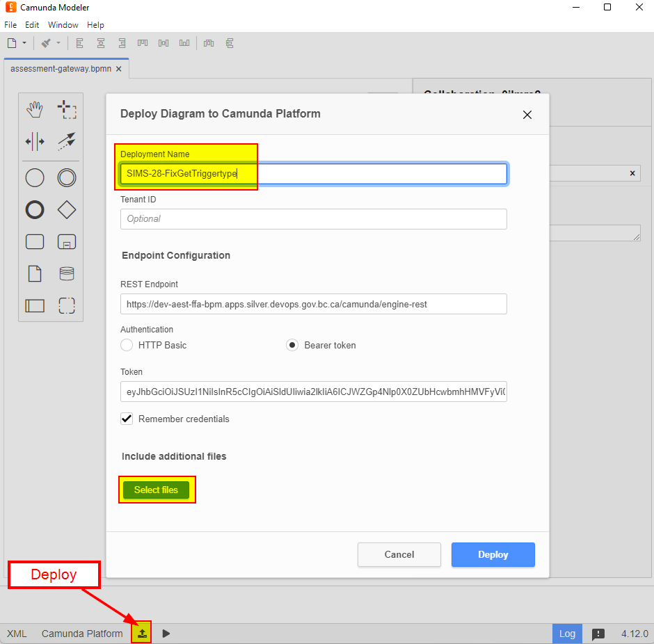Align elements top toolbar icon
This screenshot has height=644, width=654.
(143, 43)
